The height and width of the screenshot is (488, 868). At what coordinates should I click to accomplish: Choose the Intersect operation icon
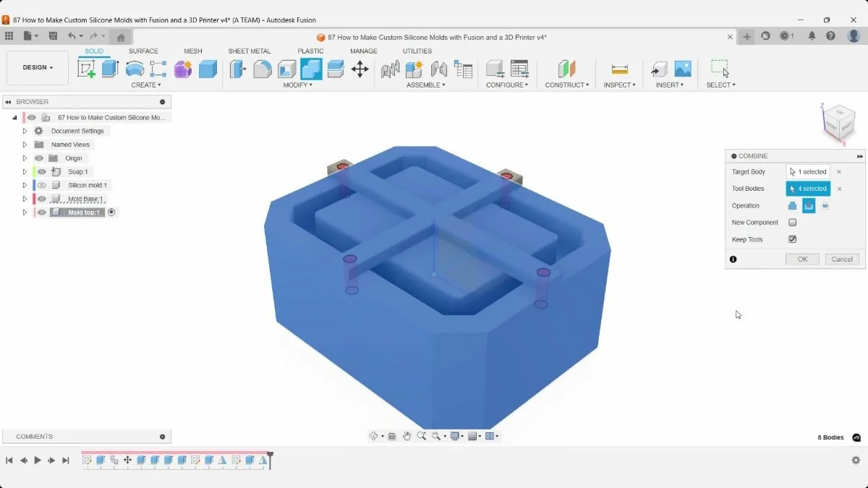pos(825,205)
